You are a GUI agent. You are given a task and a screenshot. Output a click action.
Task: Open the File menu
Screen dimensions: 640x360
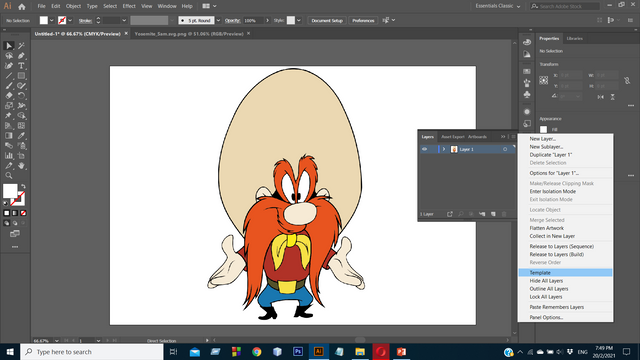[42, 6]
